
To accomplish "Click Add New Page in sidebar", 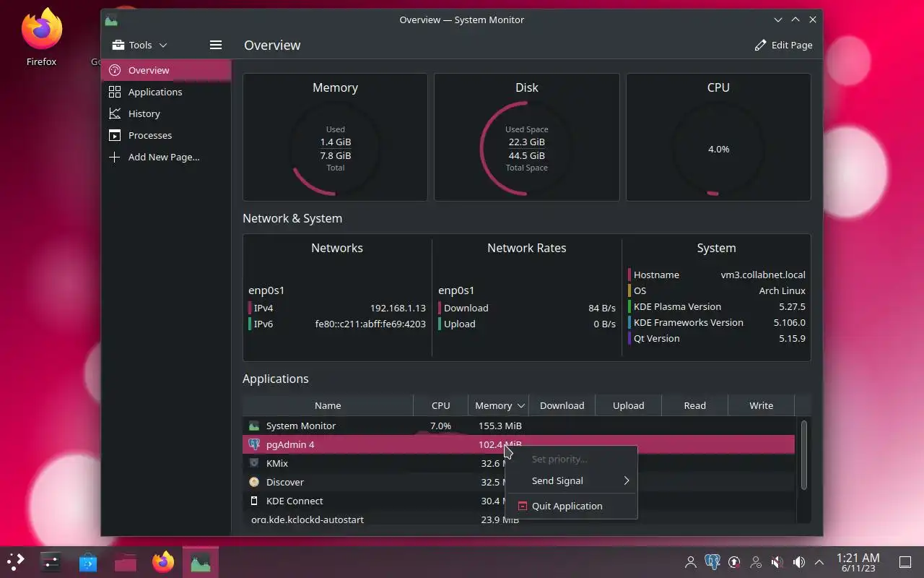I will coord(166,157).
